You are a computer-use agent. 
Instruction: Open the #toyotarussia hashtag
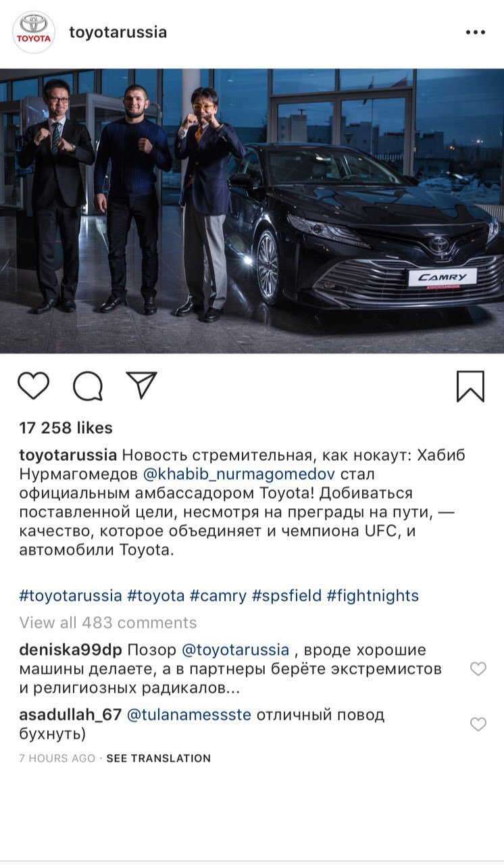71,595
